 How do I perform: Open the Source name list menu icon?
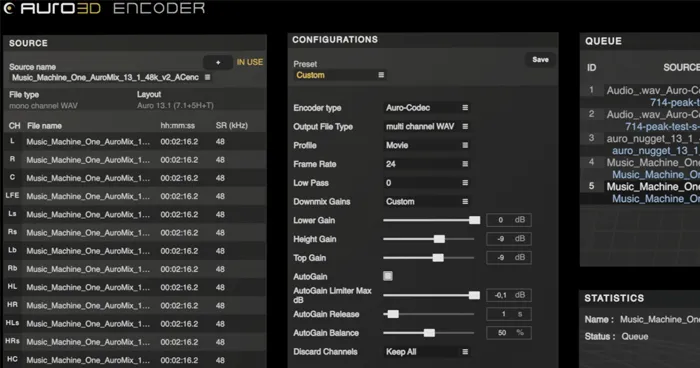point(208,77)
